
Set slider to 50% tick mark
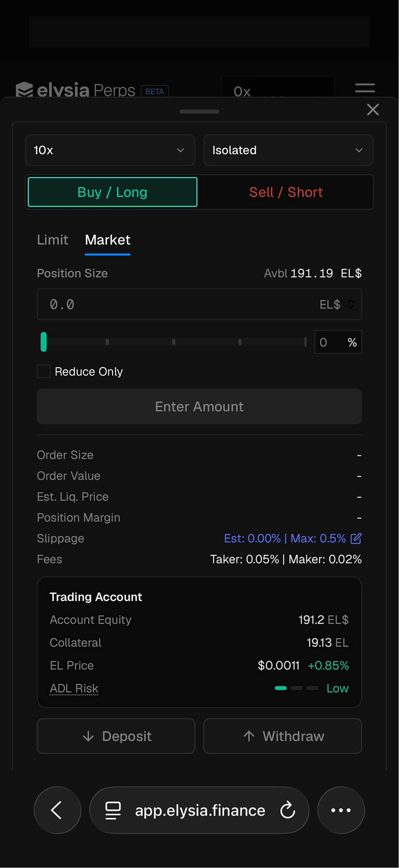coord(174,342)
